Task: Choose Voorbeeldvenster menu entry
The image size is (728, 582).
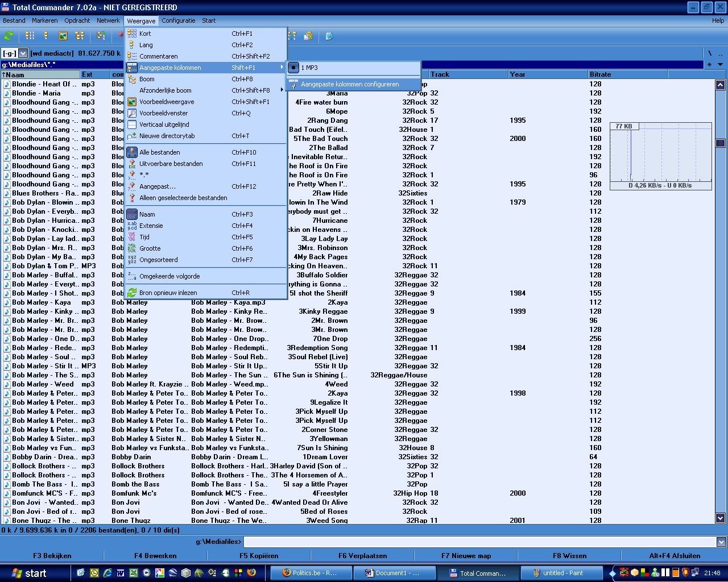Action: (206, 113)
